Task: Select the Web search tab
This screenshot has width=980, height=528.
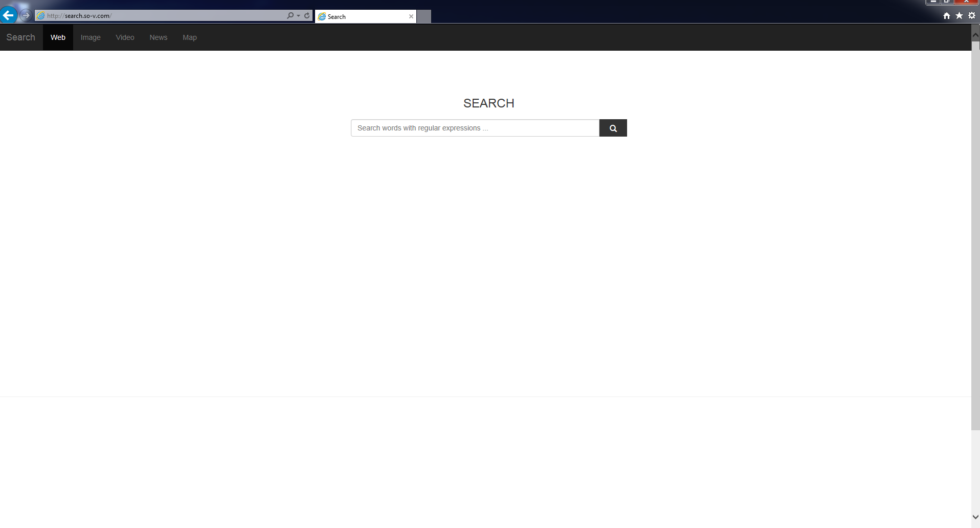Action: point(58,37)
